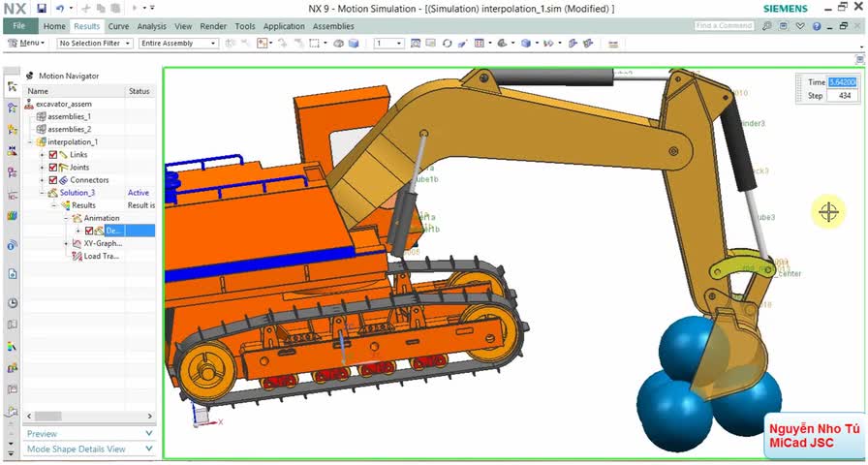Click the Save icon in title bar
This screenshot has width=868, height=465.
point(42,9)
